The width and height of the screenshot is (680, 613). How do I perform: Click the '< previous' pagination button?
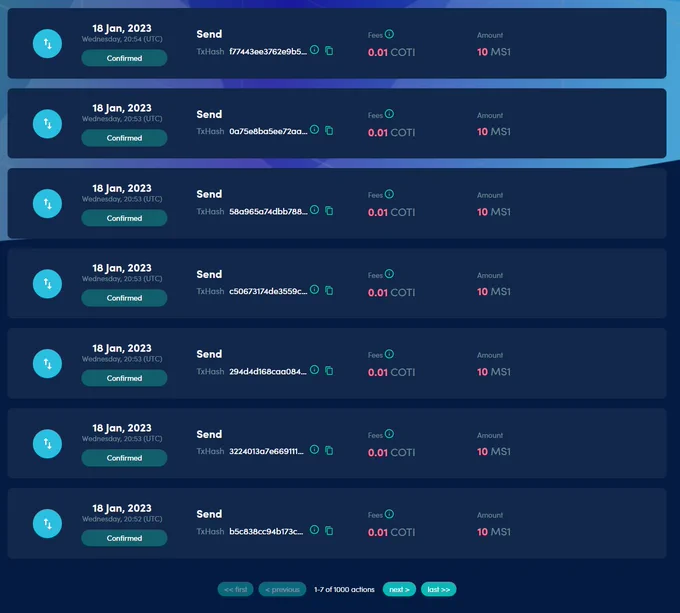pos(282,589)
